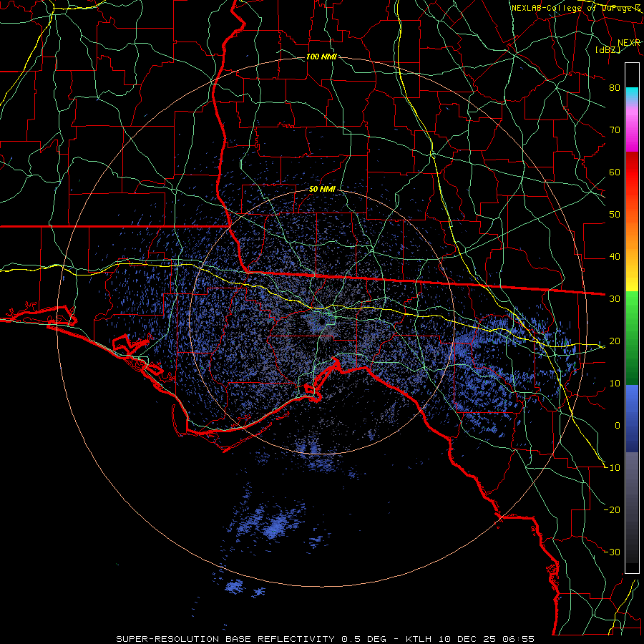Click the -10 dBZ scale value

pyautogui.click(x=613, y=468)
